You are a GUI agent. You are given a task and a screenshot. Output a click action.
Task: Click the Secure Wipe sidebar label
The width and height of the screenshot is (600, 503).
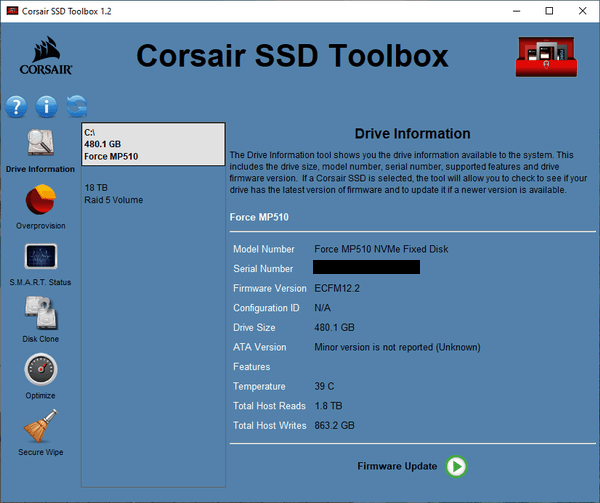(40, 452)
